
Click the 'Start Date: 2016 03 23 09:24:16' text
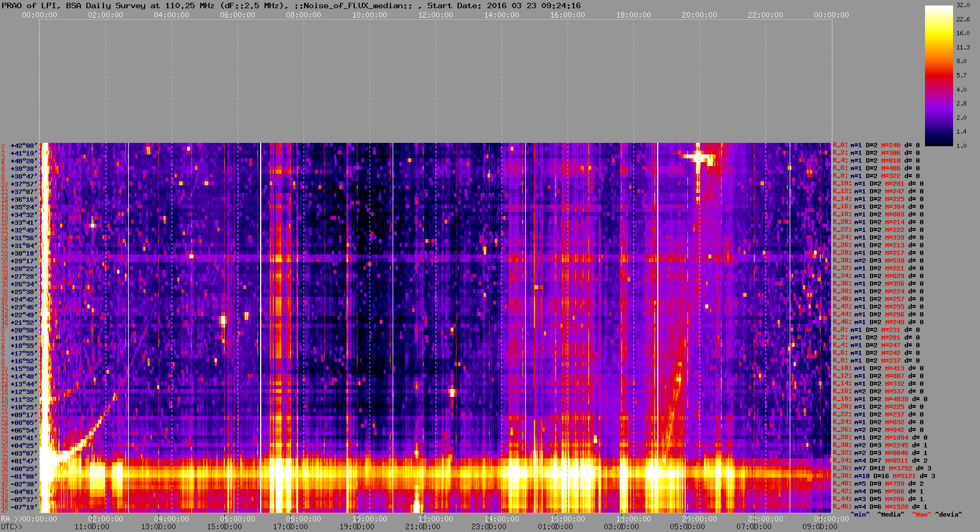[504, 5]
